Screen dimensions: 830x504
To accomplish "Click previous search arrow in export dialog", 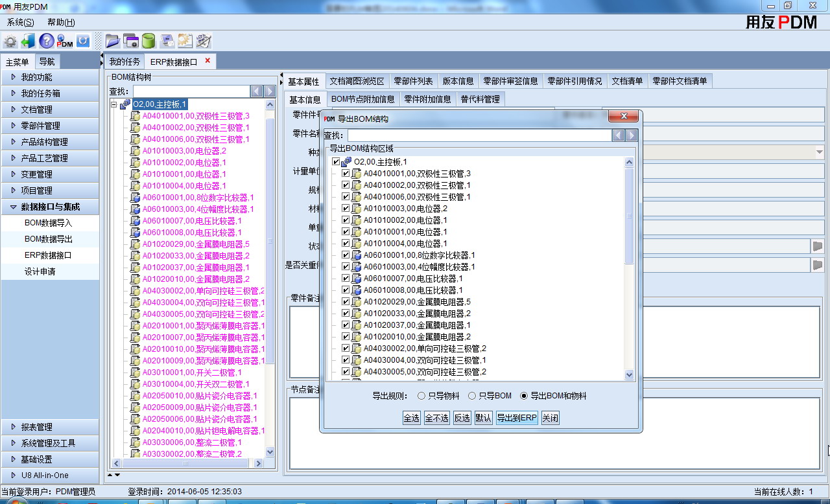I will click(619, 135).
